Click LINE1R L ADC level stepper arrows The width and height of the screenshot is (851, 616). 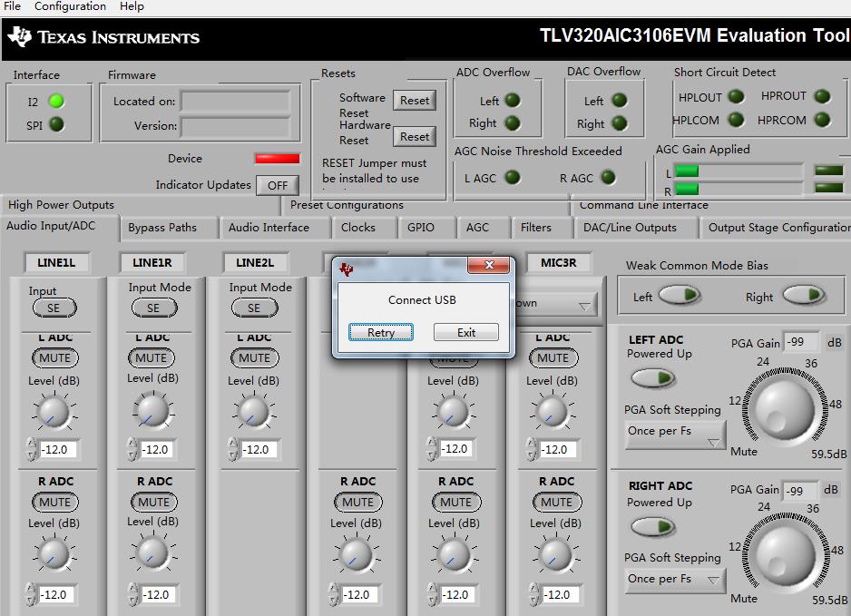[132, 449]
